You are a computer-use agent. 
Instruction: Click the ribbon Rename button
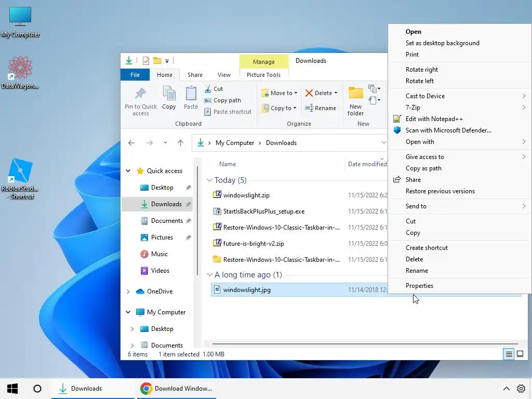tap(320, 108)
